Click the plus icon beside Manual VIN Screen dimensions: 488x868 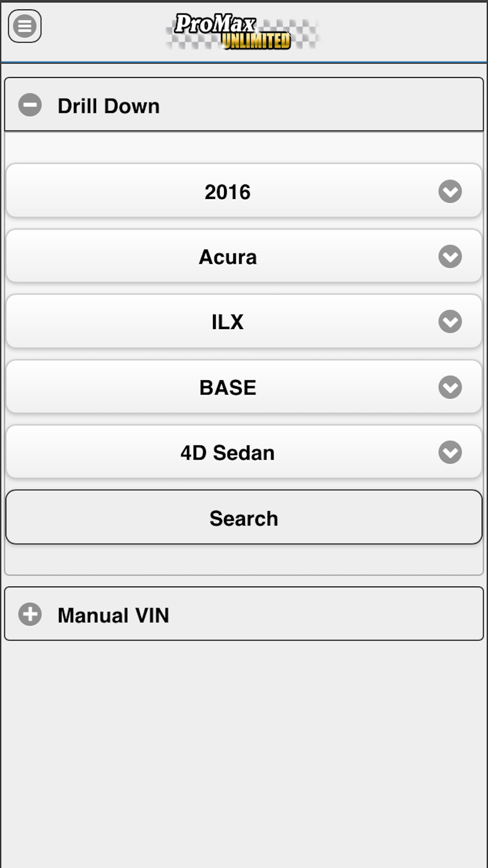pos(30,614)
